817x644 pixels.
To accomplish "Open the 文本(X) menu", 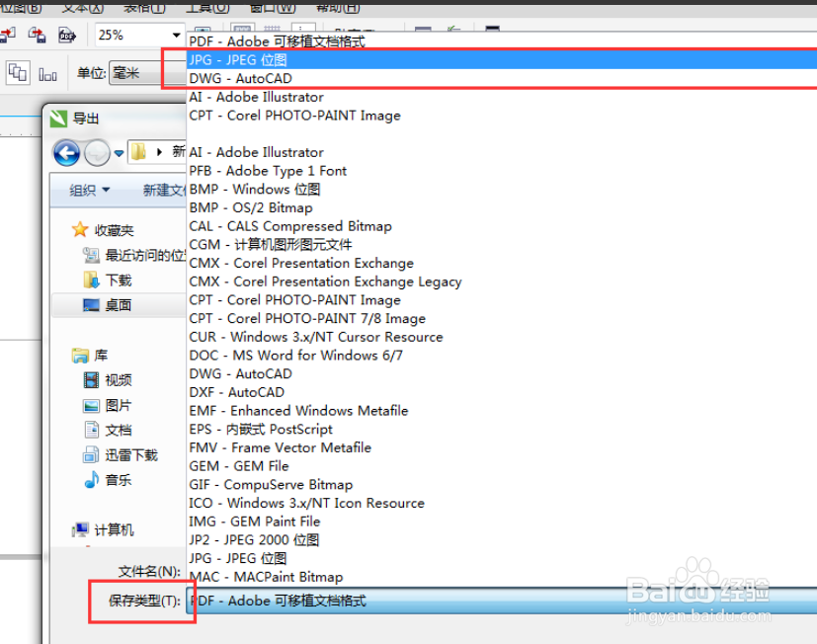I will (x=83, y=7).
